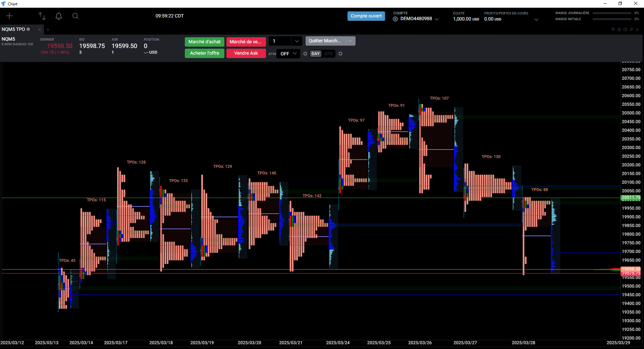Click the TPOs: 133 label
This screenshot has width=644, height=349.
pyautogui.click(x=178, y=181)
